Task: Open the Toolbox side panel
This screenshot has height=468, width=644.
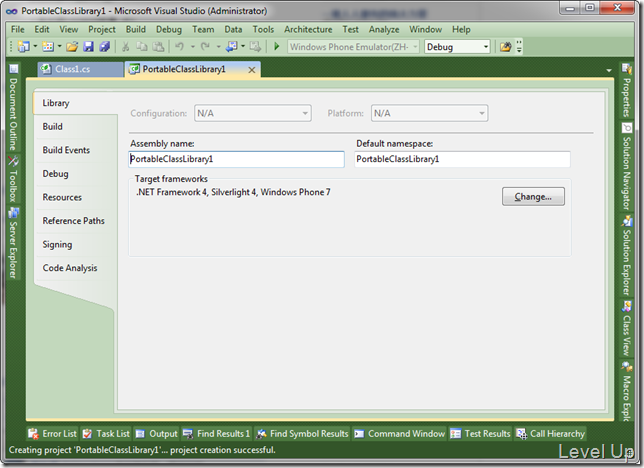Action: coord(13,179)
